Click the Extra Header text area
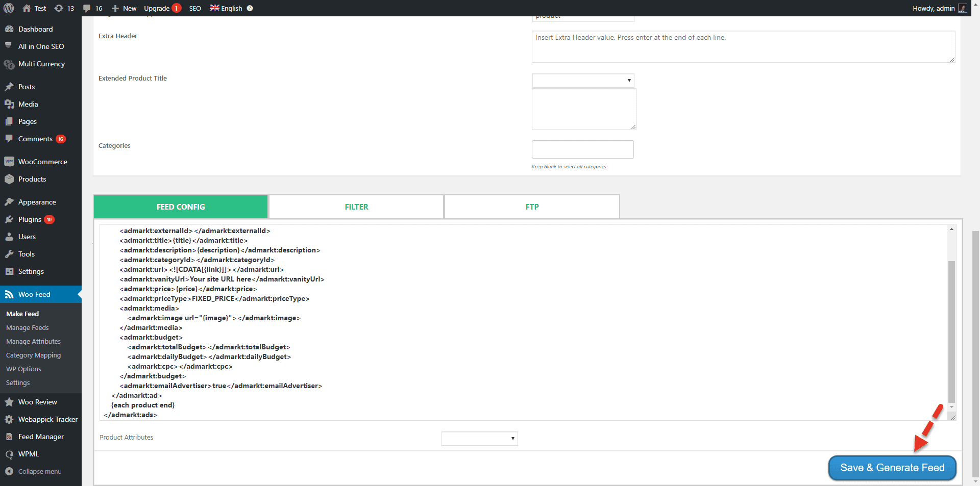 click(743, 47)
